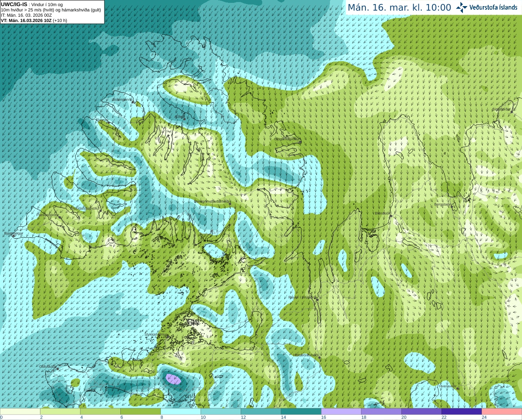Click the legend scale number 2
Viewport: 522px width, 420px height.
pyautogui.click(x=42, y=417)
